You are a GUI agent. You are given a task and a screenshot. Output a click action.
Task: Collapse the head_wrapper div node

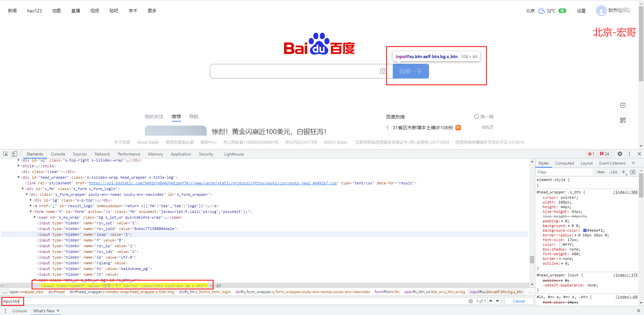[x=18, y=177]
